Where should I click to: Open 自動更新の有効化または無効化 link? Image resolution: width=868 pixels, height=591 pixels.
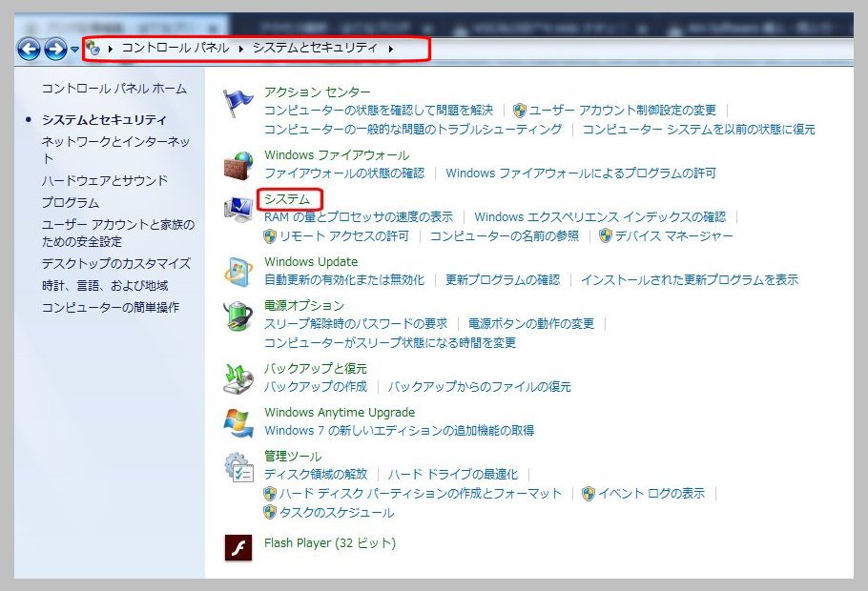click(344, 280)
